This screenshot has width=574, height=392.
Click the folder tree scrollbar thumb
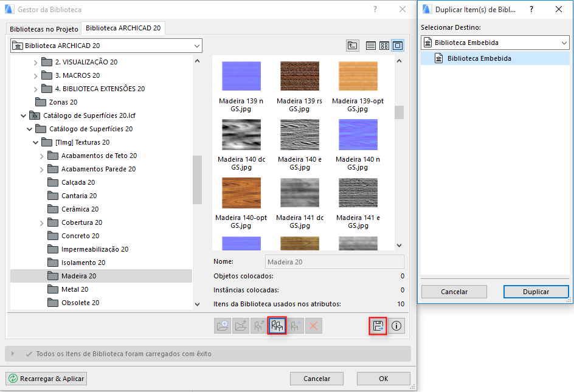197,180
